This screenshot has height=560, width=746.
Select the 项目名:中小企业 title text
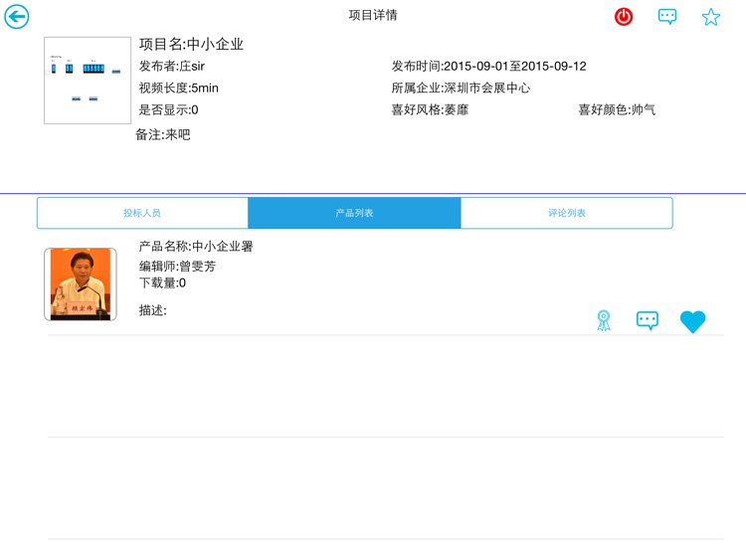coord(191,44)
